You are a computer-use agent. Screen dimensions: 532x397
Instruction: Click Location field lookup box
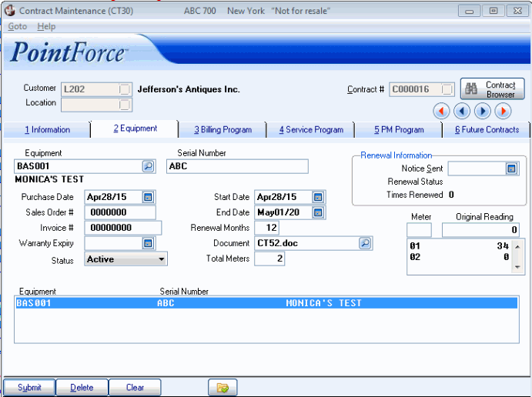point(125,105)
